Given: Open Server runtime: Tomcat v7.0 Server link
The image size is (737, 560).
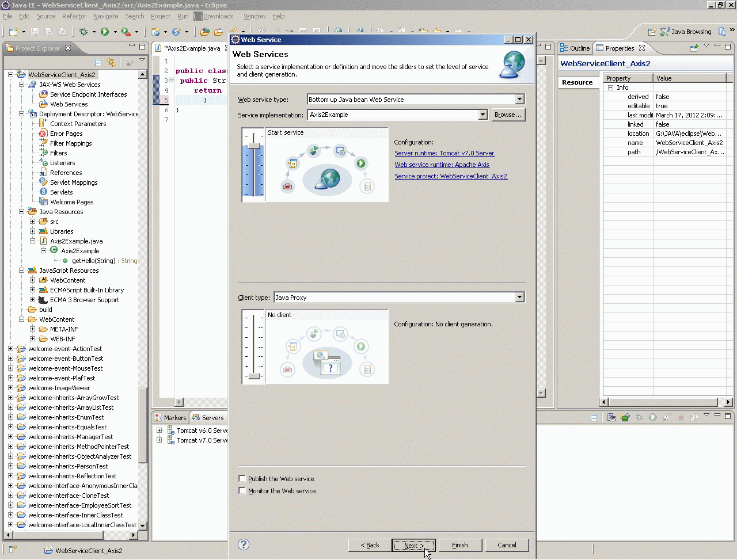Looking at the screenshot, I should coord(445,153).
